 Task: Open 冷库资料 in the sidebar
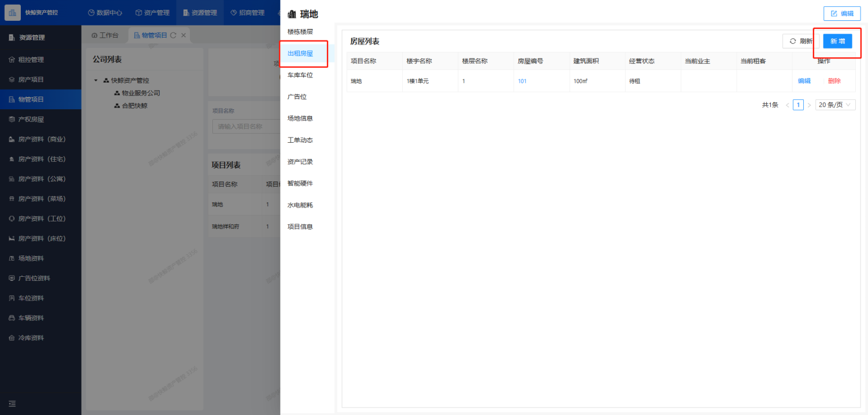point(41,338)
